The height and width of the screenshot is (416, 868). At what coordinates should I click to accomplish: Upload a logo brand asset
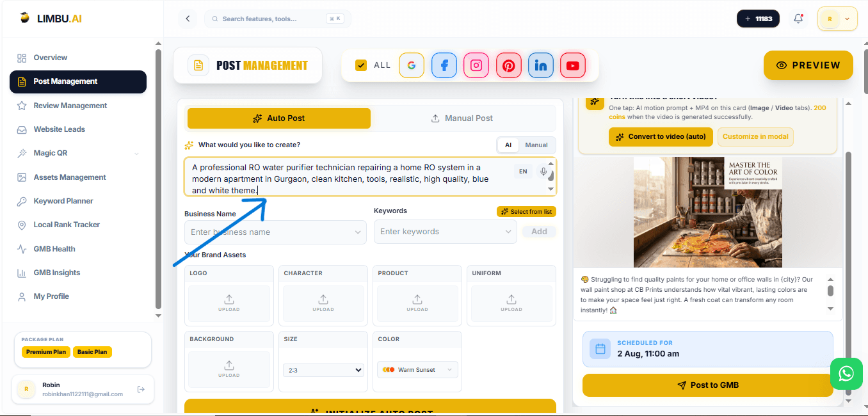coord(229,303)
